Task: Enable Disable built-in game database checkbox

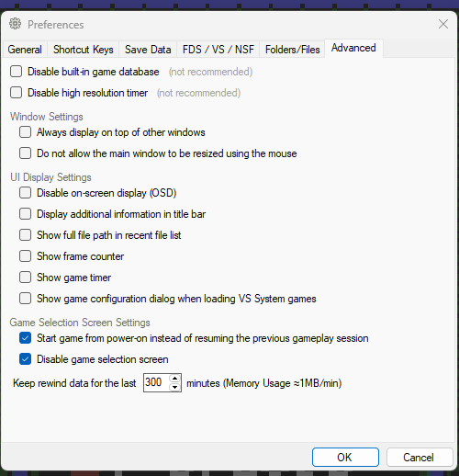Action: tap(16, 72)
